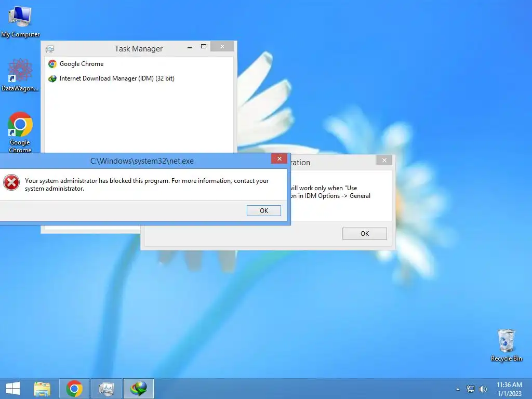The width and height of the screenshot is (532, 399).
Task: Switch to Task Manager in the taskbar
Action: click(107, 389)
